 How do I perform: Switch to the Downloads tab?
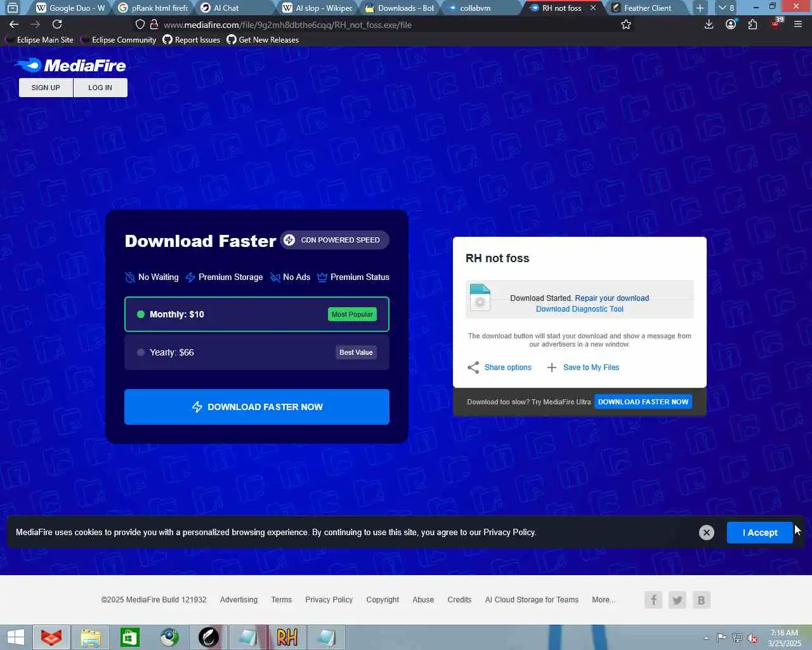click(x=398, y=8)
